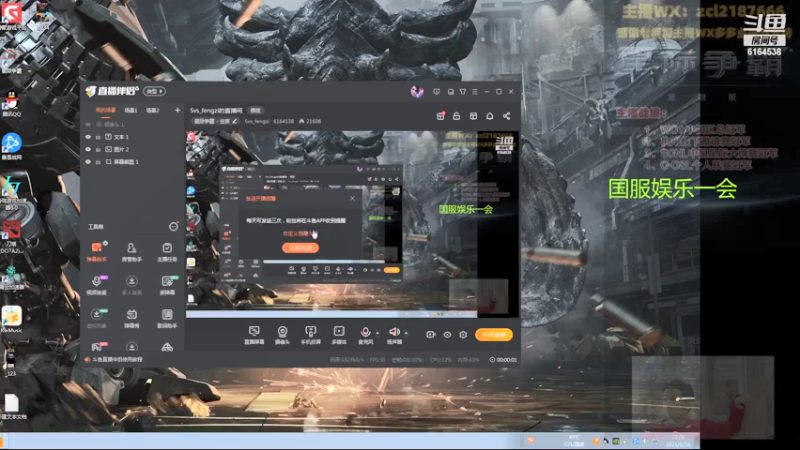Viewport: 800px width, 450px height.
Task: Click the 类型 pill next to the logo
Action: (x=154, y=91)
